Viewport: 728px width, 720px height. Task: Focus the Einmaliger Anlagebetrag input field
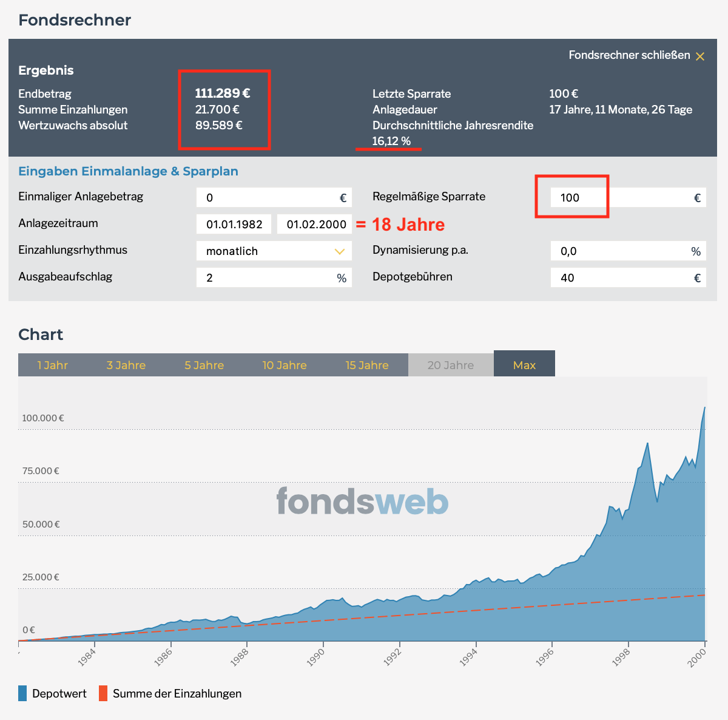coord(274,197)
